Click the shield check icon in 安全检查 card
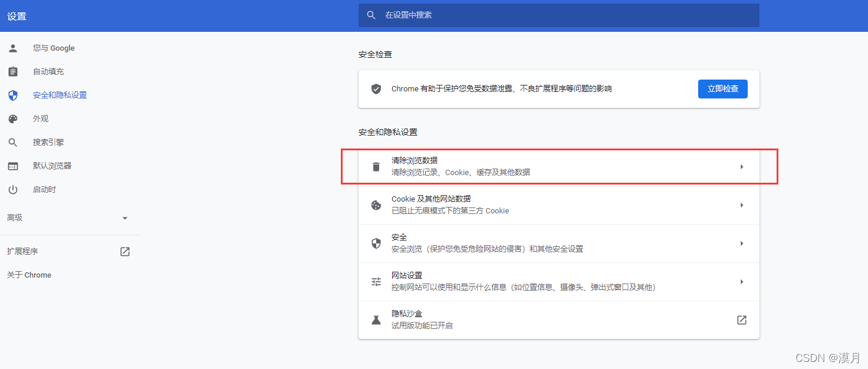Viewport: 868px width, 369px height. [376, 89]
